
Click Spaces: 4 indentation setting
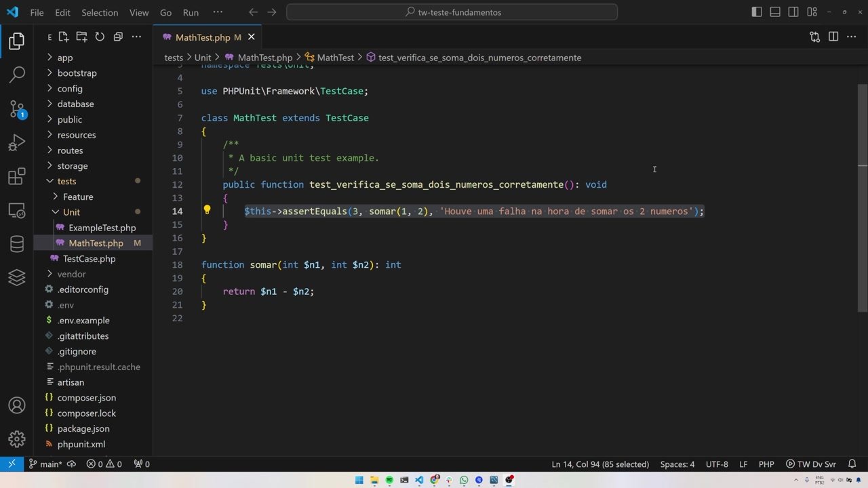[x=677, y=464]
